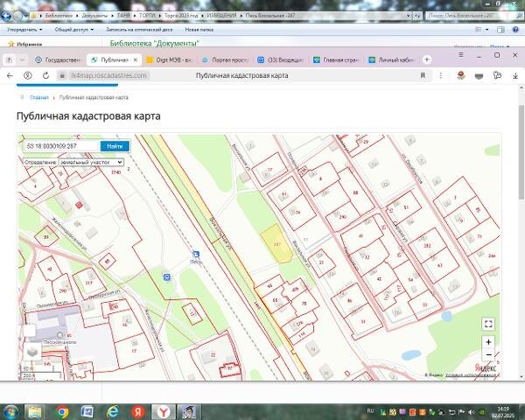Go back in Explorer window
Viewport: 525px width, 420px height.
tap(6, 16)
